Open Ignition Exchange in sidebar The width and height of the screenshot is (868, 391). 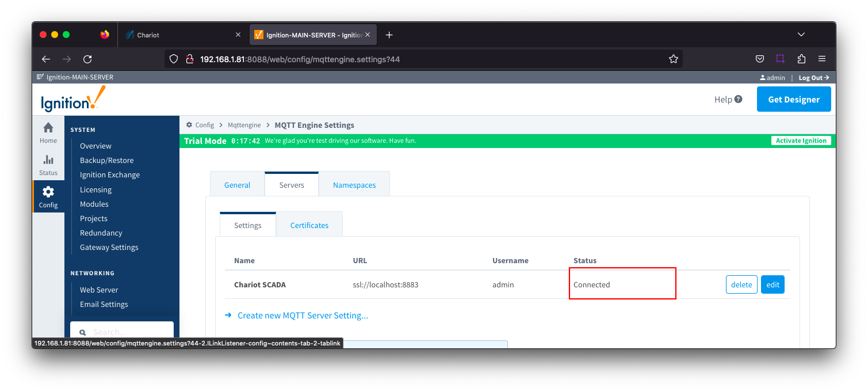[110, 175]
